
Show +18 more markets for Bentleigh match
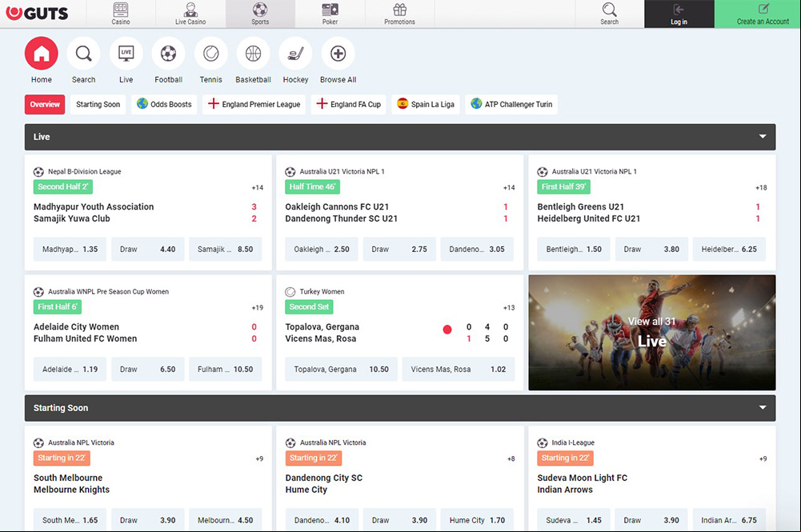point(761,188)
